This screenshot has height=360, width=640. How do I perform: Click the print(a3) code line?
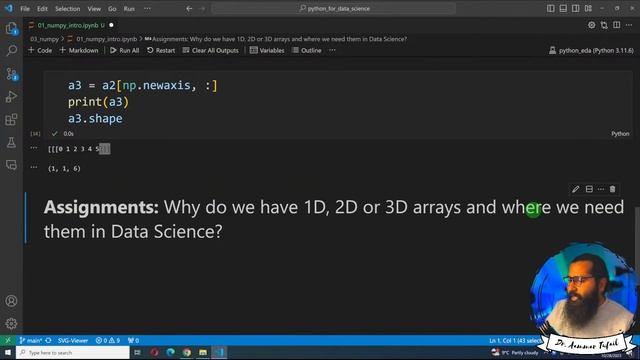pyautogui.click(x=98, y=102)
